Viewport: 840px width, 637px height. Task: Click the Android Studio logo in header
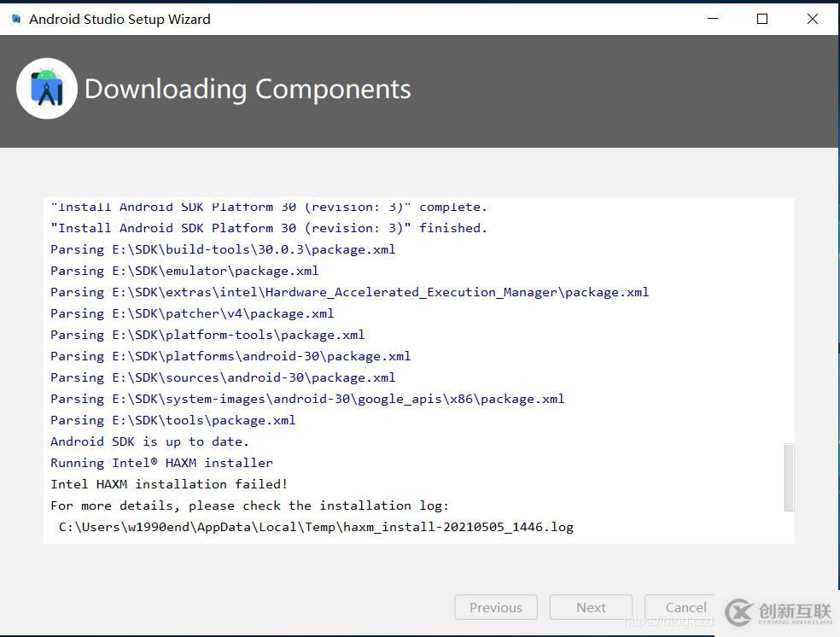tap(47, 89)
